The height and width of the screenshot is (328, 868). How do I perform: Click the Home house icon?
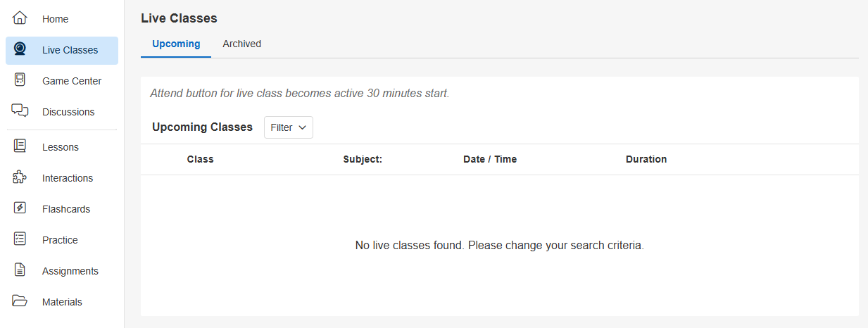coord(20,18)
